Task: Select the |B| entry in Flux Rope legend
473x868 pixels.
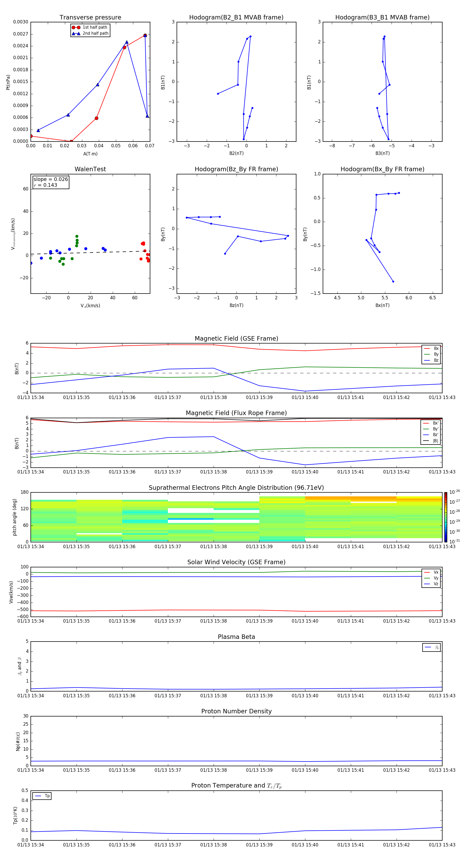Action: (x=431, y=441)
